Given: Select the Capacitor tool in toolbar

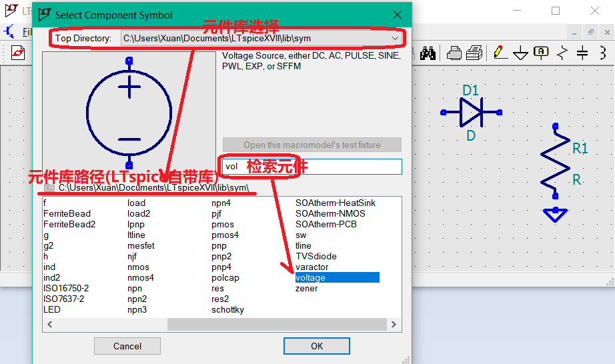Looking at the screenshot, I should (x=582, y=53).
